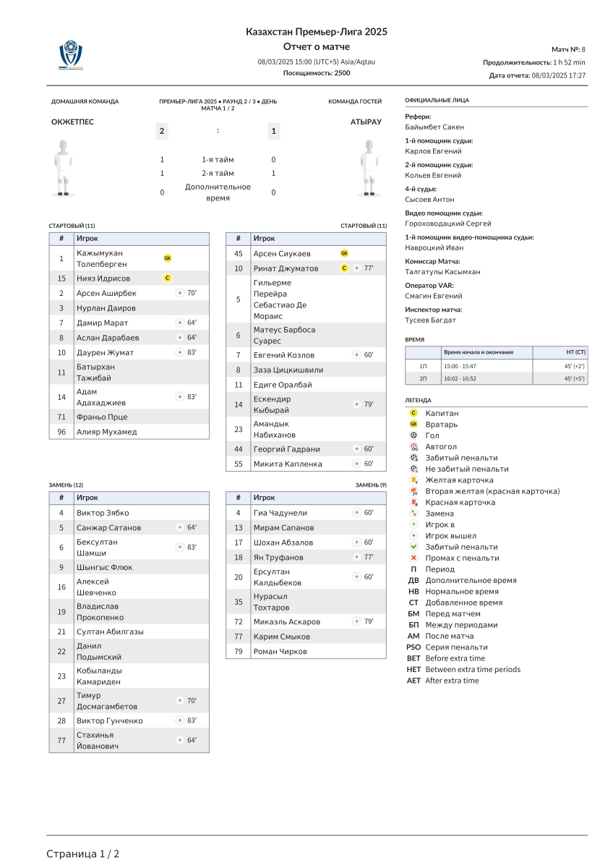Click the Замена icon in the legend
Screen dimensions: 613x868
413,514
